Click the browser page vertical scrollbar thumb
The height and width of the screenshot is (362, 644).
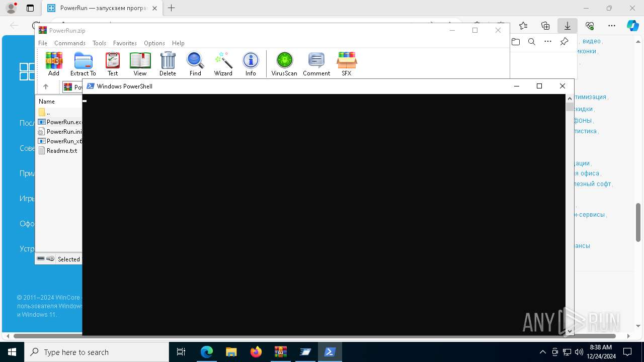[638, 222]
